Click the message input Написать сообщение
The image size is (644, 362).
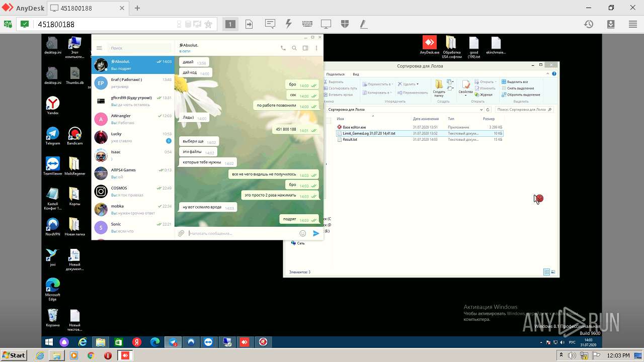[x=242, y=233]
